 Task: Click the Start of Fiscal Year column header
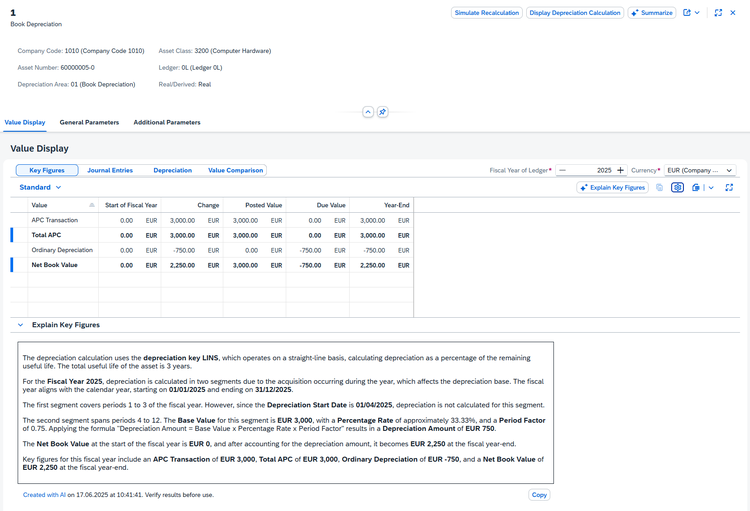[x=130, y=205]
